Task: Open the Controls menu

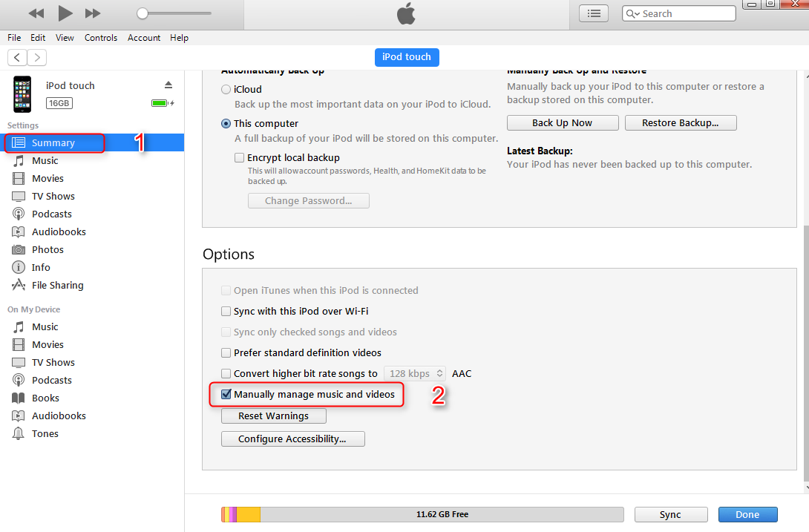Action: tap(101, 38)
